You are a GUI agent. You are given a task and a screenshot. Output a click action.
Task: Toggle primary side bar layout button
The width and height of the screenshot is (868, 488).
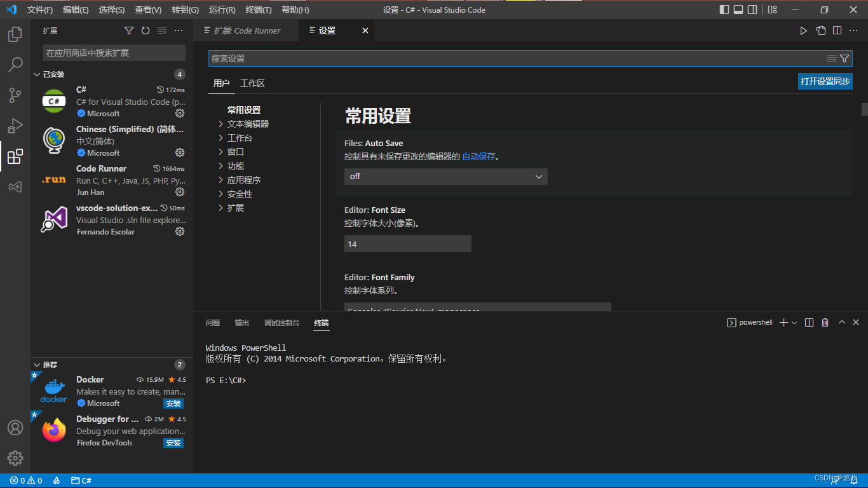pyautogui.click(x=724, y=10)
